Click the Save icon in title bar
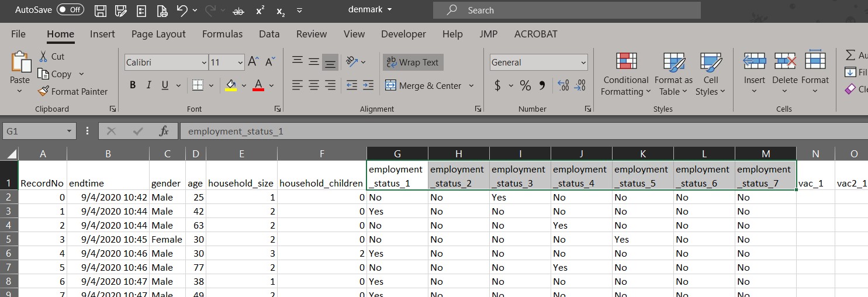Screen dimensions: 868x297 pos(100,11)
